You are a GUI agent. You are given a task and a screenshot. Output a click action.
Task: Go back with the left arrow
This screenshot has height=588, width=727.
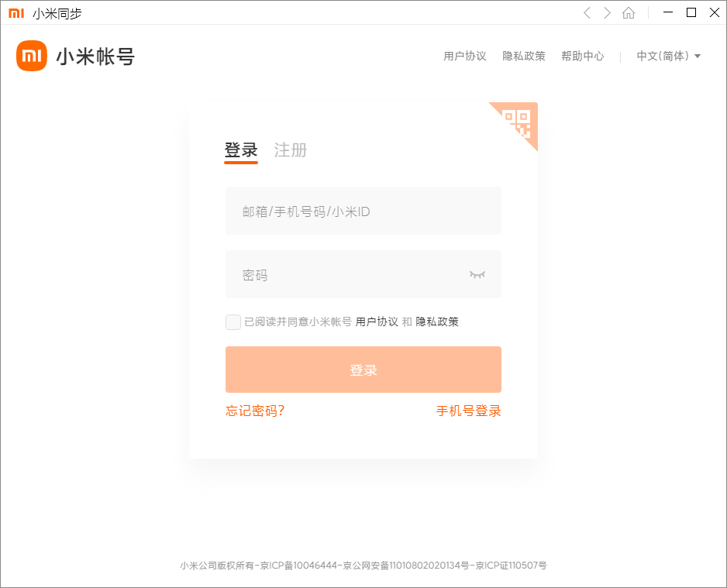[587, 13]
